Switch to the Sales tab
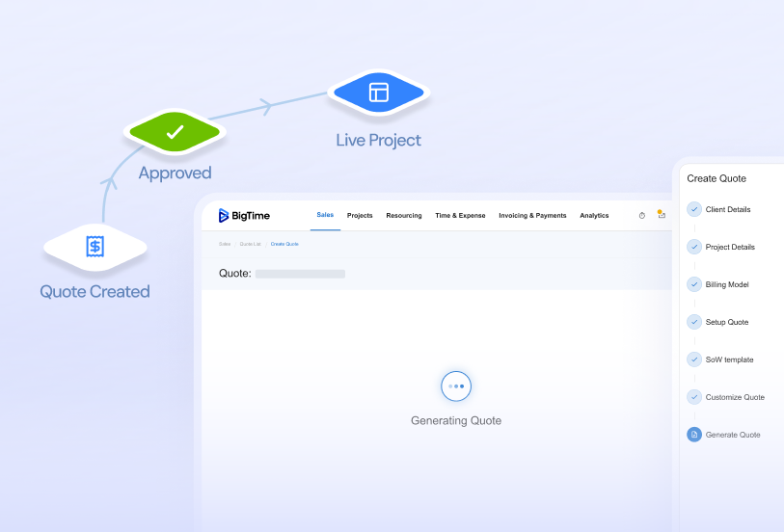784x532 pixels. pyautogui.click(x=325, y=215)
